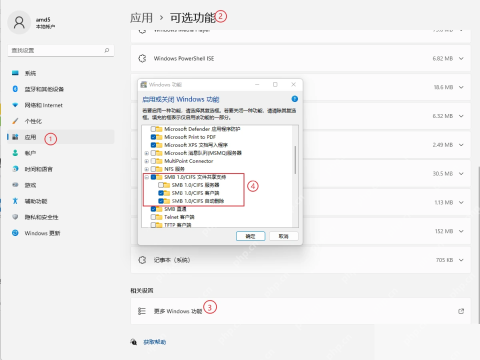The height and width of the screenshot is (360, 480).
Task: Select the Microsoft 消息队列(MSMQ)服务器 row label
Action: 203,153
